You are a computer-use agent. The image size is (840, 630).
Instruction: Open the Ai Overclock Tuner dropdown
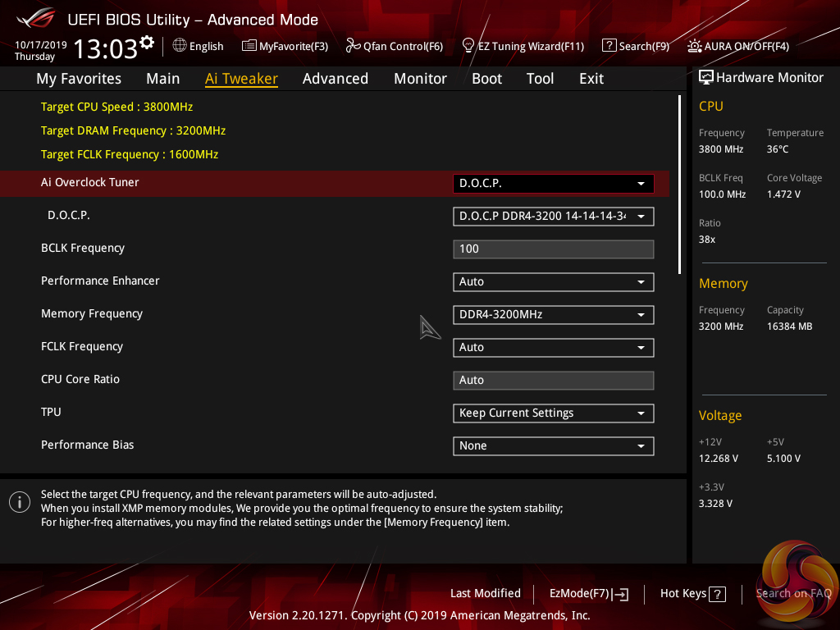[x=554, y=183]
